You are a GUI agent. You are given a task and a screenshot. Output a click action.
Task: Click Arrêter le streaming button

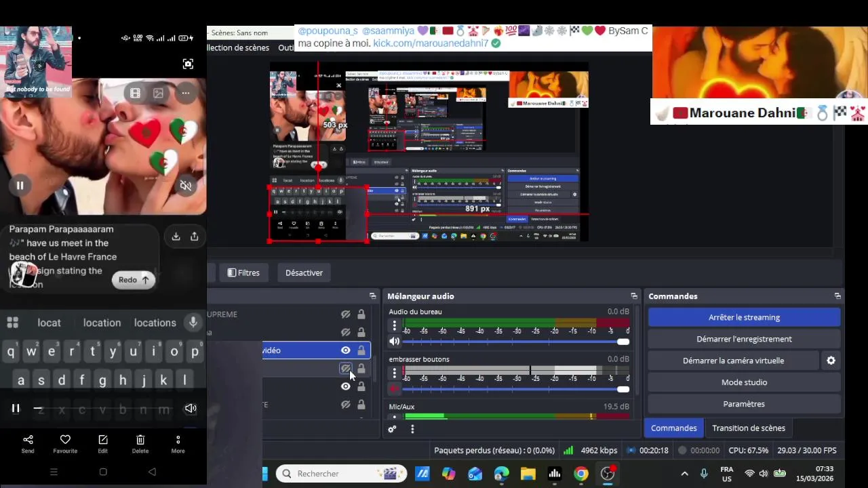(744, 317)
